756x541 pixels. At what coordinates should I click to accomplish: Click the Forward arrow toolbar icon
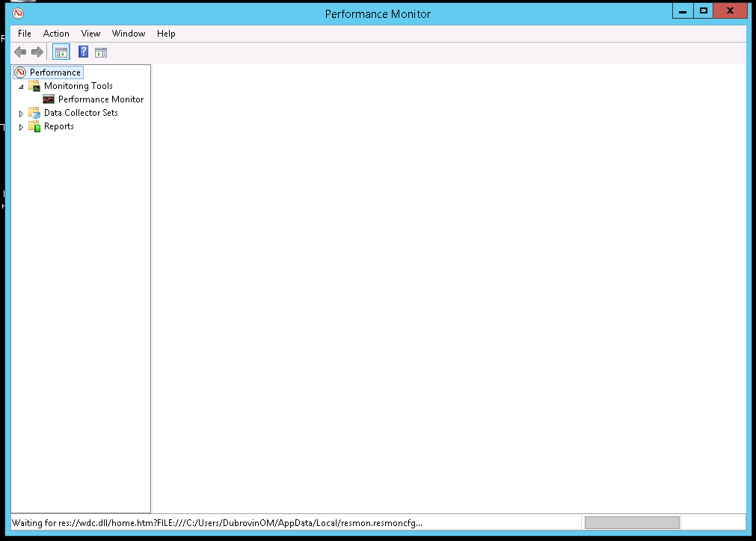pos(37,52)
